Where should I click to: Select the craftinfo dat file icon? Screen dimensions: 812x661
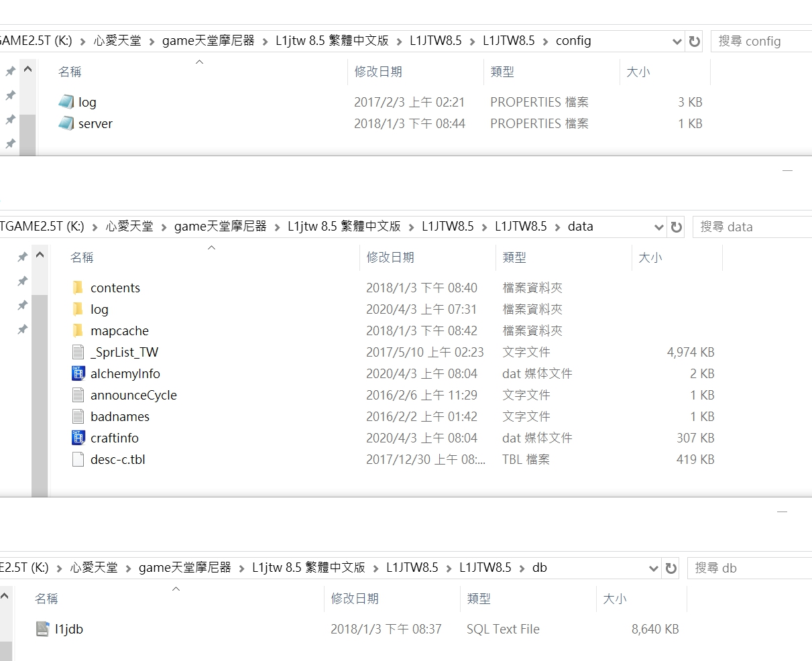coord(78,438)
